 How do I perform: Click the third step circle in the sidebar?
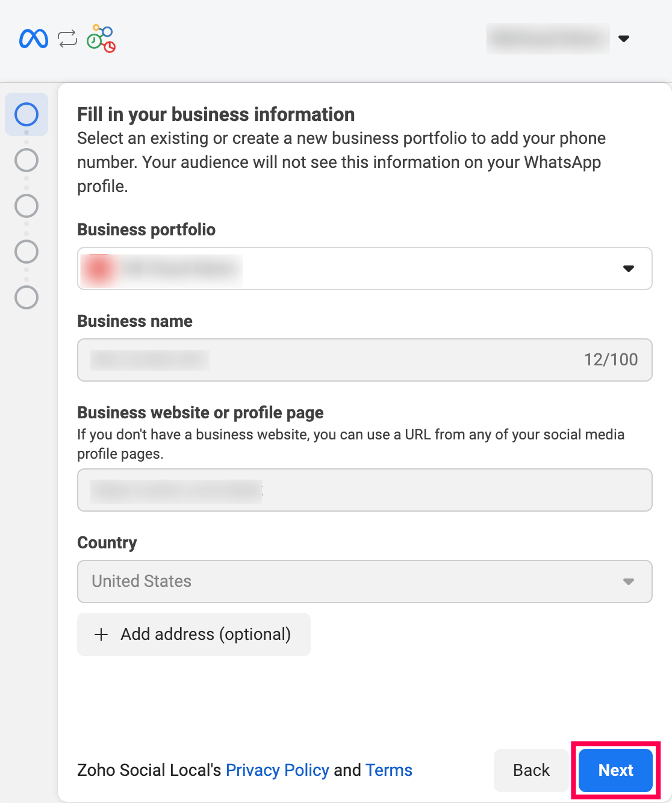coord(26,206)
